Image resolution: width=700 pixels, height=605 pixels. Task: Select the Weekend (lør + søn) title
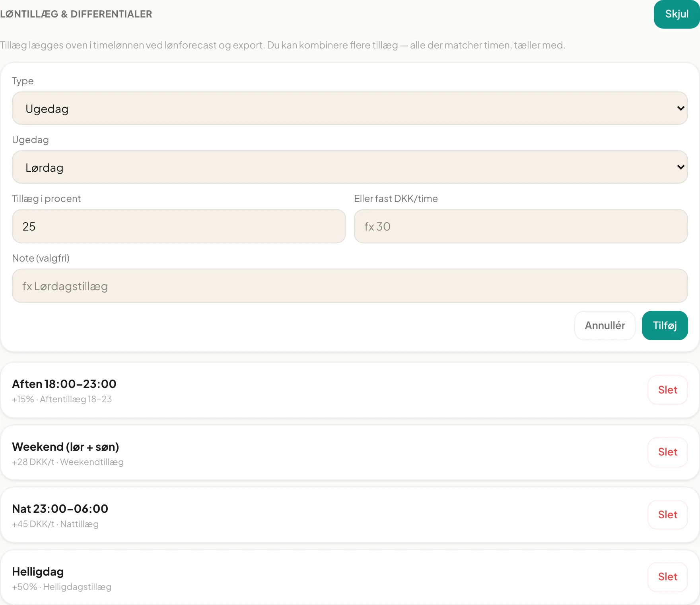(66, 447)
